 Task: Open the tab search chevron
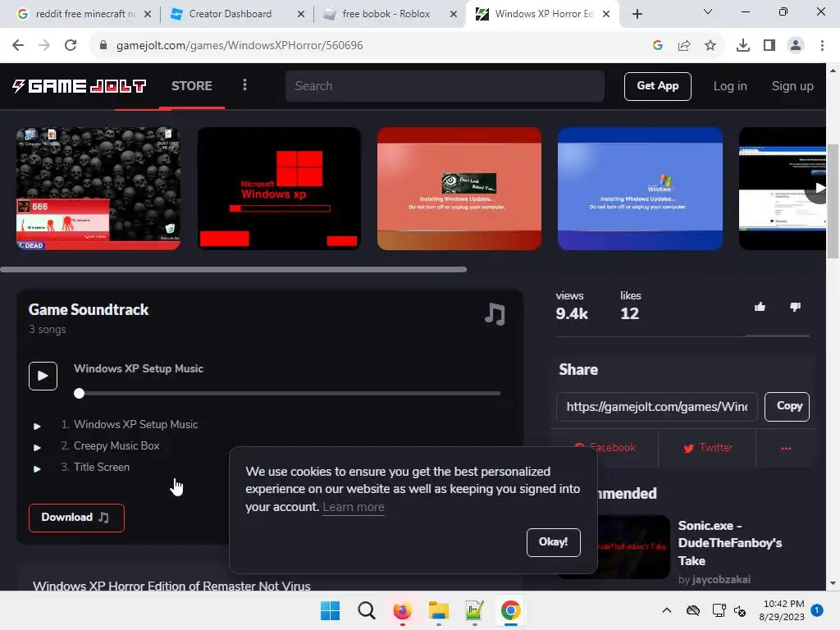708,11
